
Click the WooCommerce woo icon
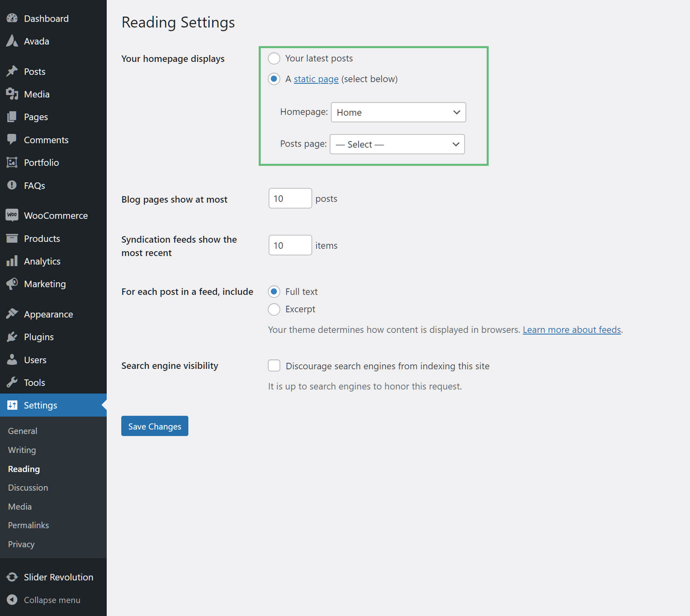(12, 215)
